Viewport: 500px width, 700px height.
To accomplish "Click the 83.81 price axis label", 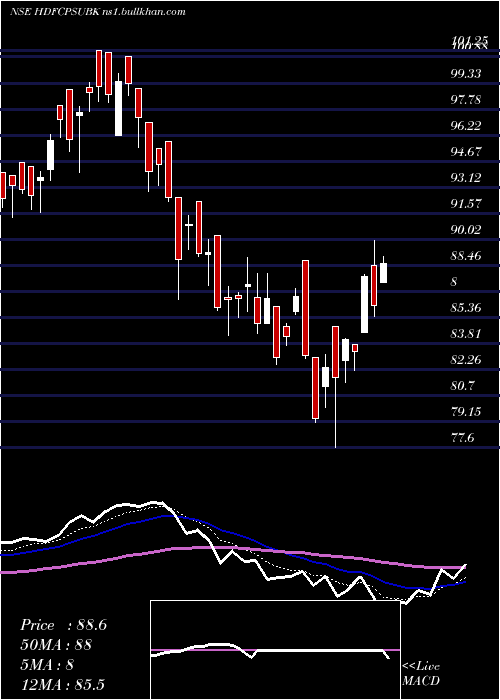I will (467, 334).
